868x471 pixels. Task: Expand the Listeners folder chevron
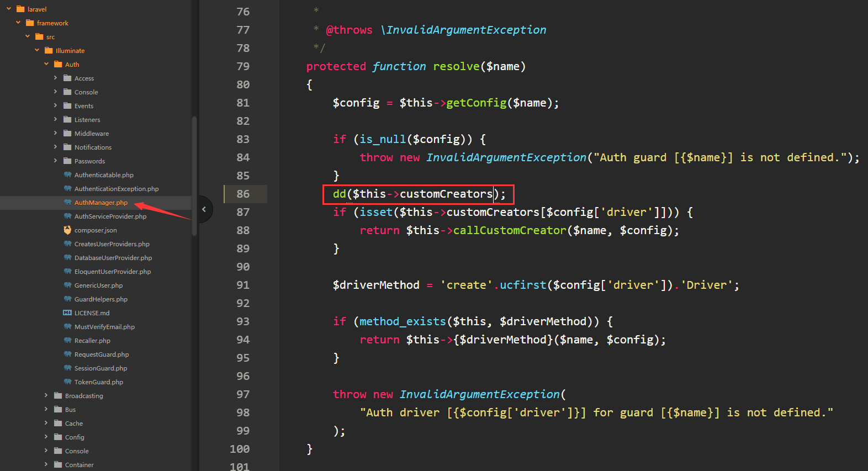tap(56, 119)
